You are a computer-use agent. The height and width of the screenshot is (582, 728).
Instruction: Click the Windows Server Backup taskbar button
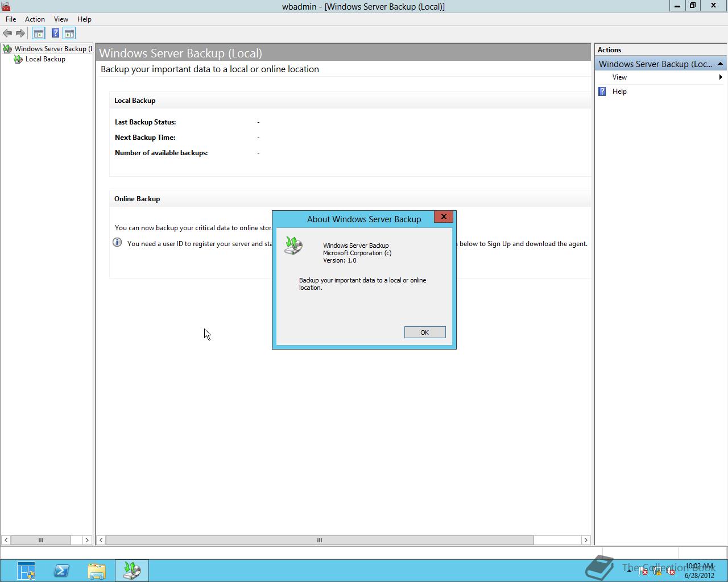click(x=132, y=570)
